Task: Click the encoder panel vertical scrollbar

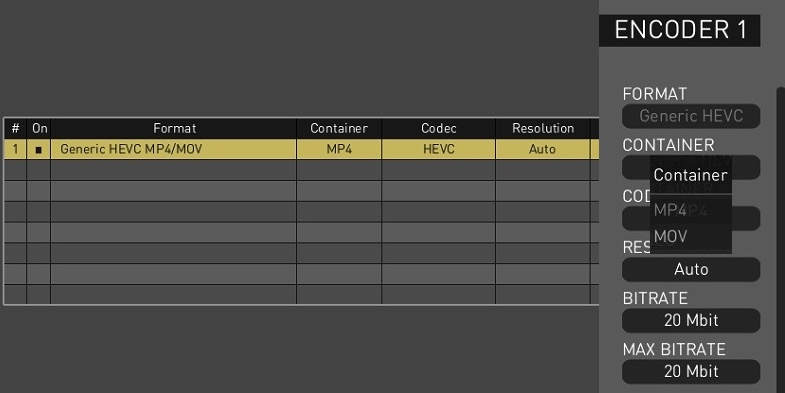Action: 781,239
